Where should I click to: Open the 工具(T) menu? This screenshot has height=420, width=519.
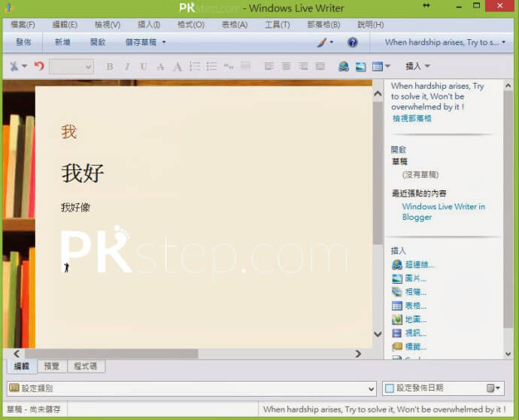click(x=278, y=25)
